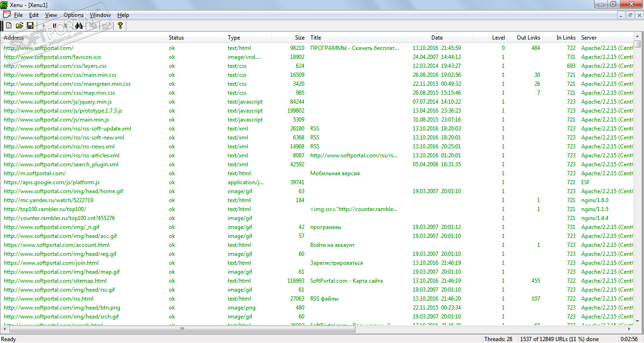
Task: Select the address http://www.softportal.com/rss.html
Action: (x=49, y=299)
